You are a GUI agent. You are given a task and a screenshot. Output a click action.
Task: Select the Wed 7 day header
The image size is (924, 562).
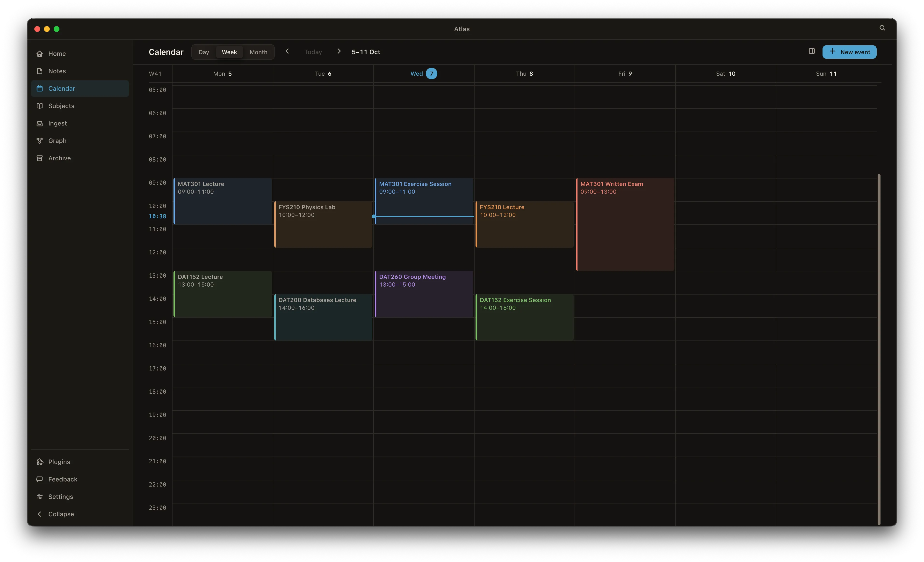coord(424,74)
